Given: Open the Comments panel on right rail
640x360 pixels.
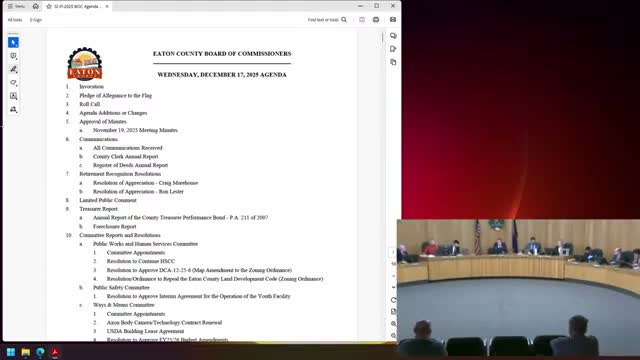Looking at the screenshot, I should 393,36.
